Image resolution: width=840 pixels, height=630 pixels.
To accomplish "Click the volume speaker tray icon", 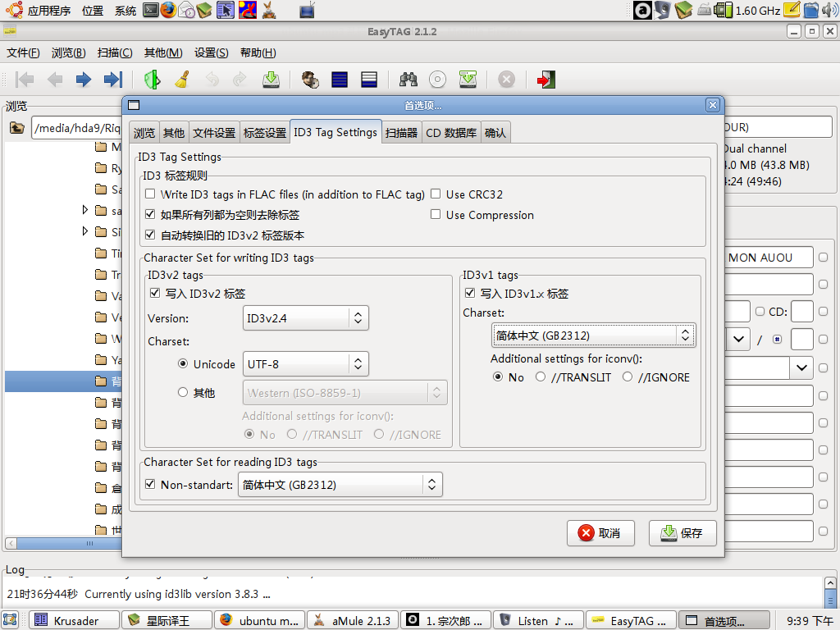I will coord(830,10).
